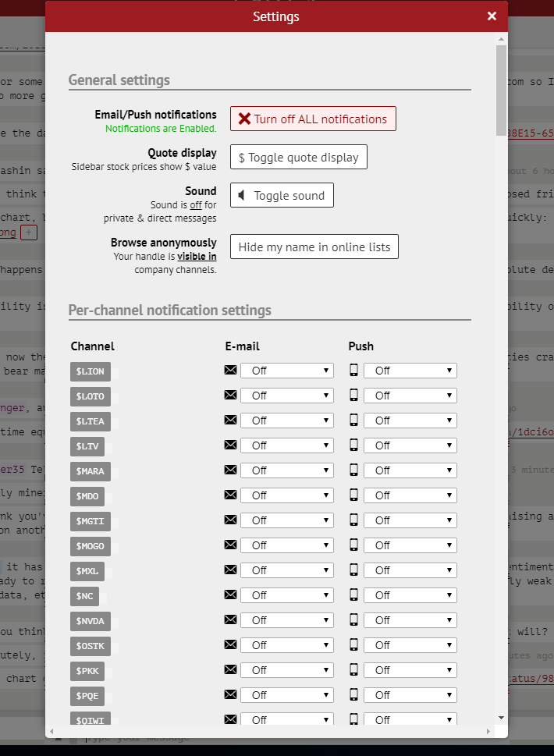
Task: Click 'Per-channel notification settings' heading
Action: pos(170,310)
